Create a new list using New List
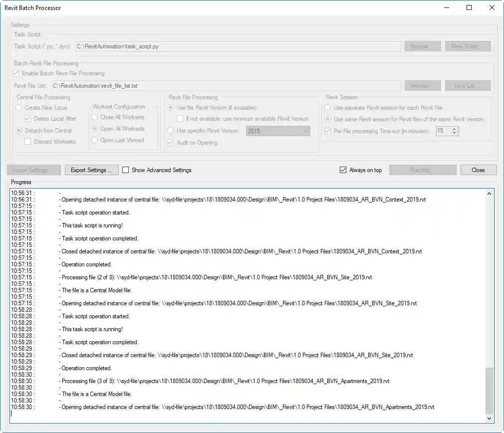 click(x=468, y=85)
